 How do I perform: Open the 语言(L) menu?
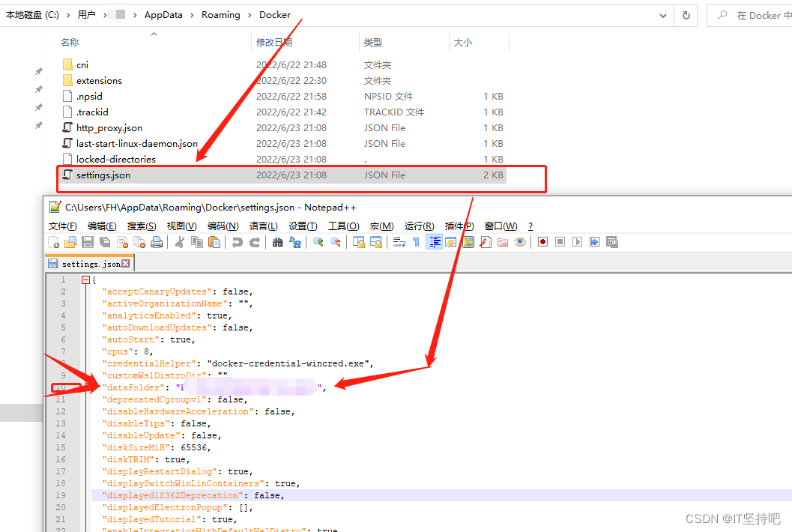point(263,226)
